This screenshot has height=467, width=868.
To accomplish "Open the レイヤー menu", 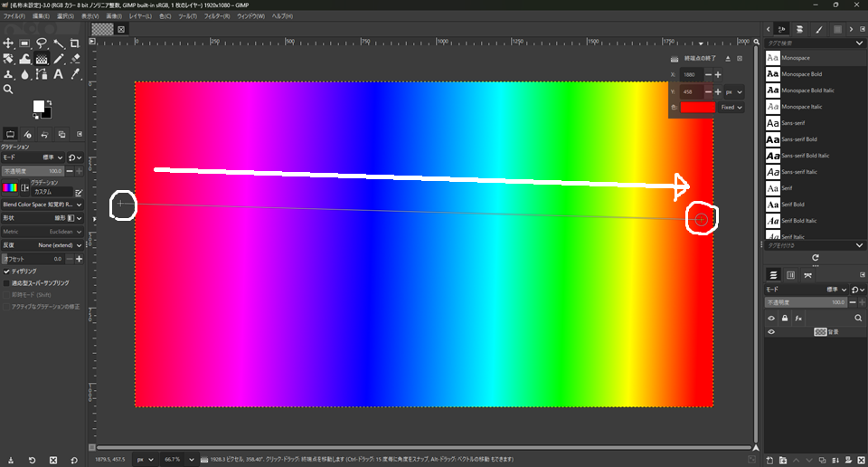I will [140, 16].
